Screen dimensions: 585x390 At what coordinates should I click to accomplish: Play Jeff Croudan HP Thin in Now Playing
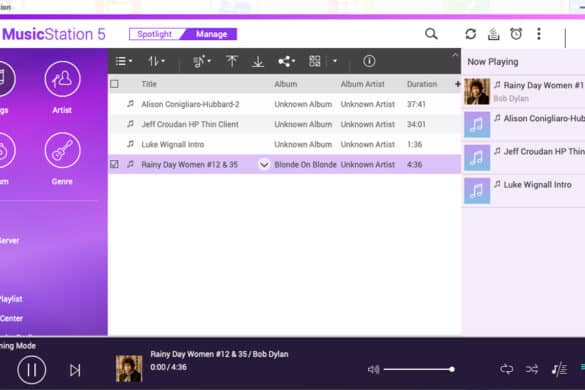click(x=524, y=158)
